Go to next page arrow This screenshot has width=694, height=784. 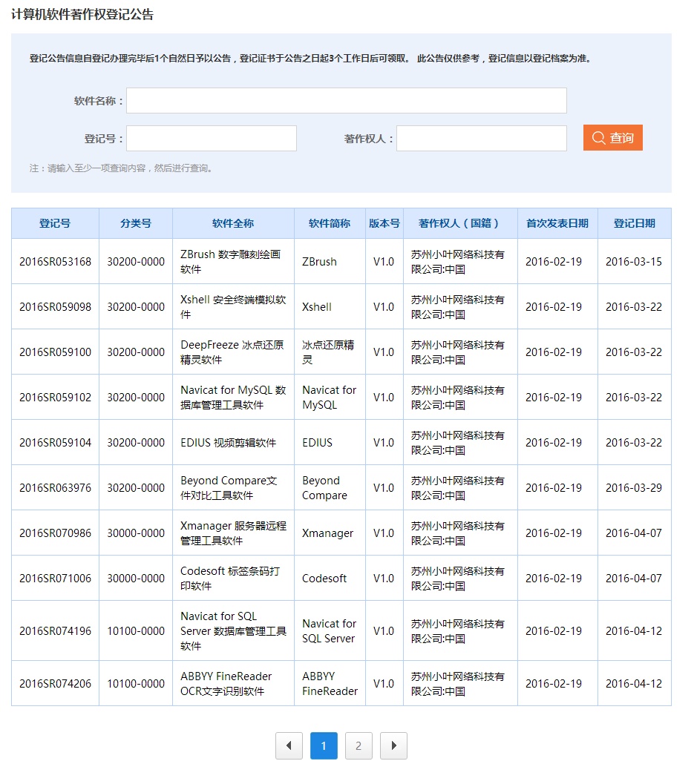pos(393,745)
